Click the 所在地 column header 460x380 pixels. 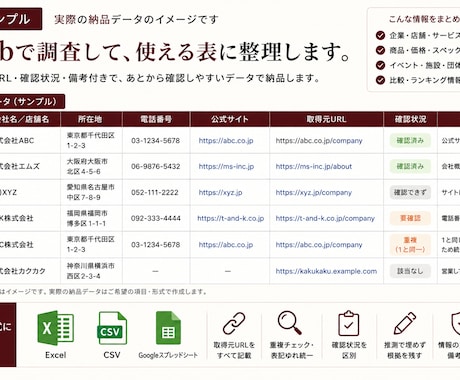[x=90, y=119]
